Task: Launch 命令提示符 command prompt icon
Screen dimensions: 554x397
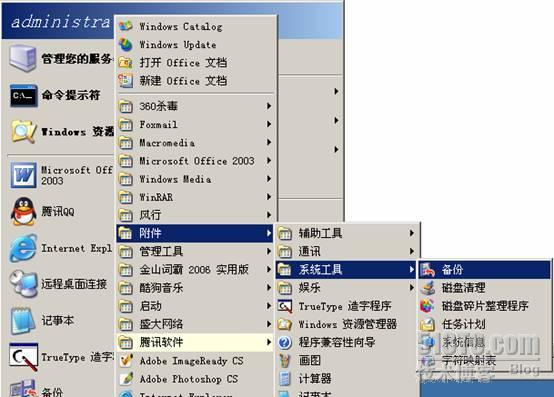Action: point(23,95)
